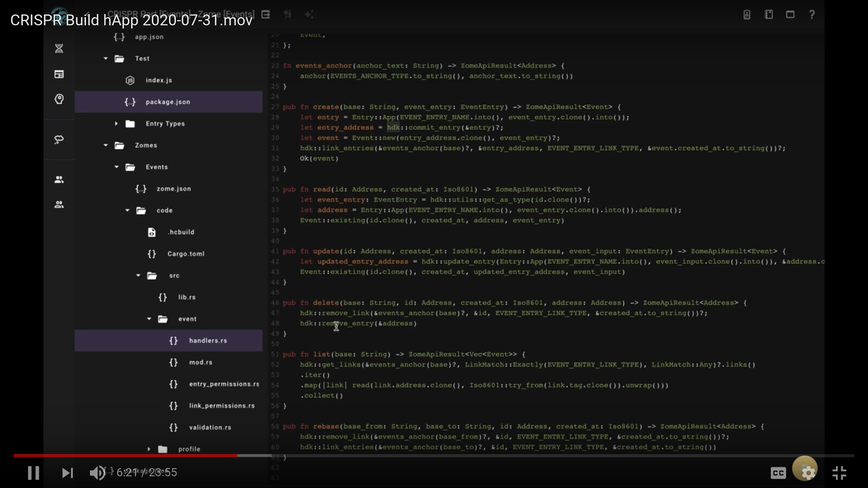
Task: Toggle closed captions button
Action: click(x=778, y=473)
